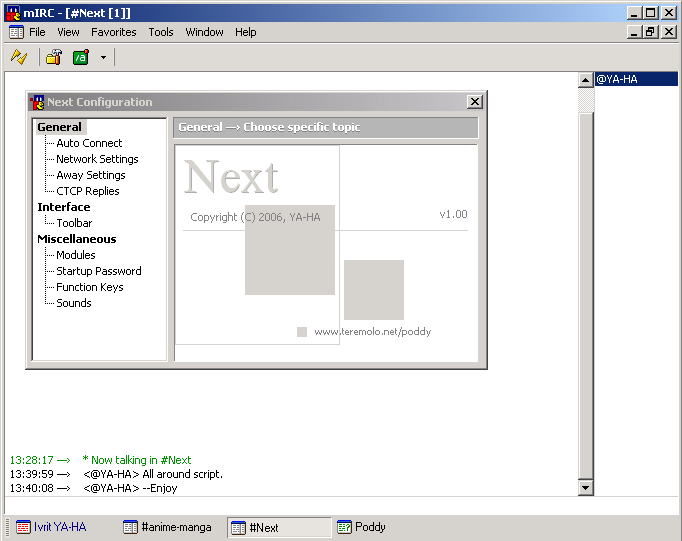Select Auto Connect in configuration tree
The width and height of the screenshot is (682, 541).
pos(89,143)
